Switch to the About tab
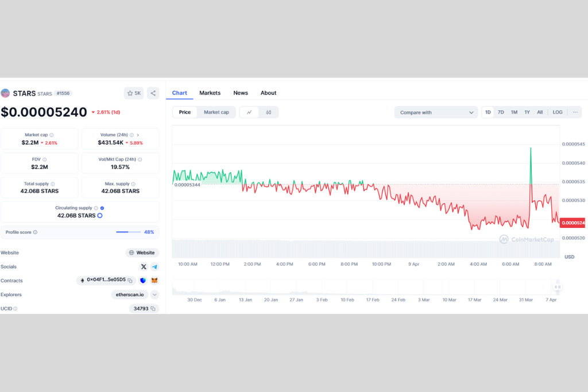Image resolution: width=588 pixels, height=392 pixels. coord(269,93)
